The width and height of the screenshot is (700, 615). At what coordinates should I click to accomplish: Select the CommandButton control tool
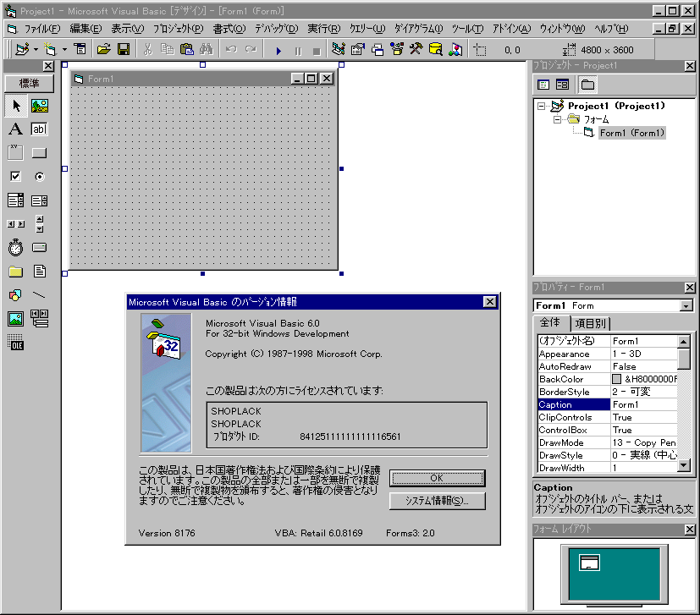tap(39, 153)
